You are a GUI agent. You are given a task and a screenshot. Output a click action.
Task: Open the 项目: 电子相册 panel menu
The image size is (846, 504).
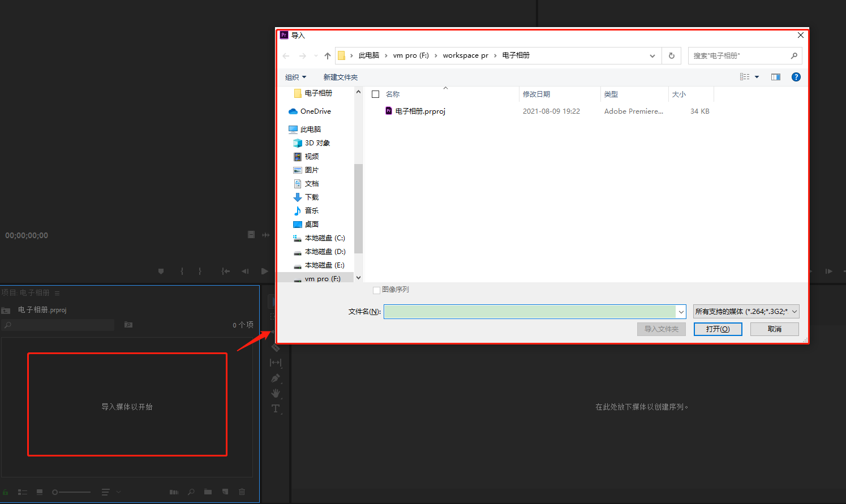click(57, 293)
